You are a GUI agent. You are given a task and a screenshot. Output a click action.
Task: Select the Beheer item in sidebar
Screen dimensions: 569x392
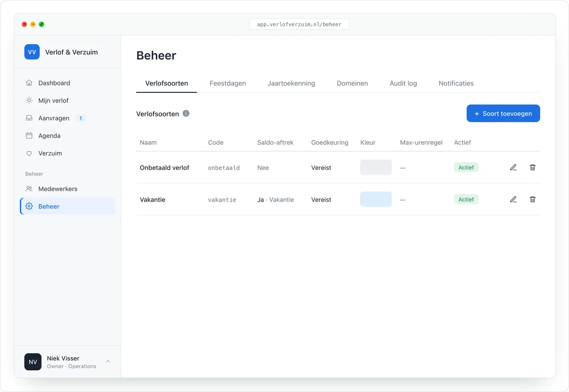tap(68, 206)
